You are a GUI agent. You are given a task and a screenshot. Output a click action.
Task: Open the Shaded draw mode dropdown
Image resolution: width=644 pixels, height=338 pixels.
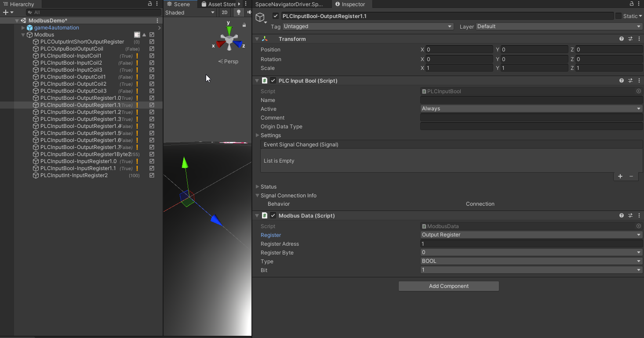pyautogui.click(x=190, y=13)
